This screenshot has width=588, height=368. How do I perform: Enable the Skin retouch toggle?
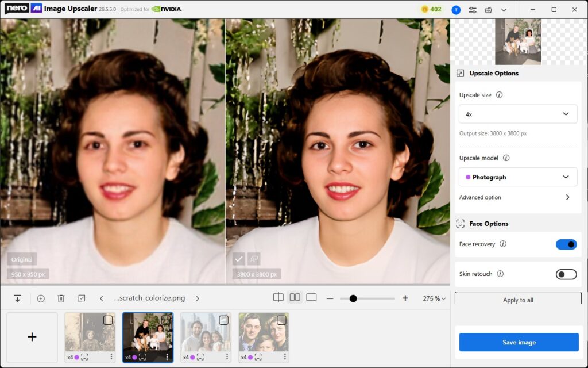click(x=566, y=274)
